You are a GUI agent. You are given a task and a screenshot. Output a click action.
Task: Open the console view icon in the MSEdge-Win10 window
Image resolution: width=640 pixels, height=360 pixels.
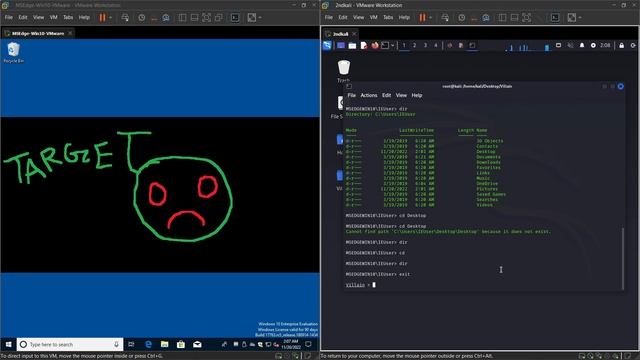[x=236, y=18]
